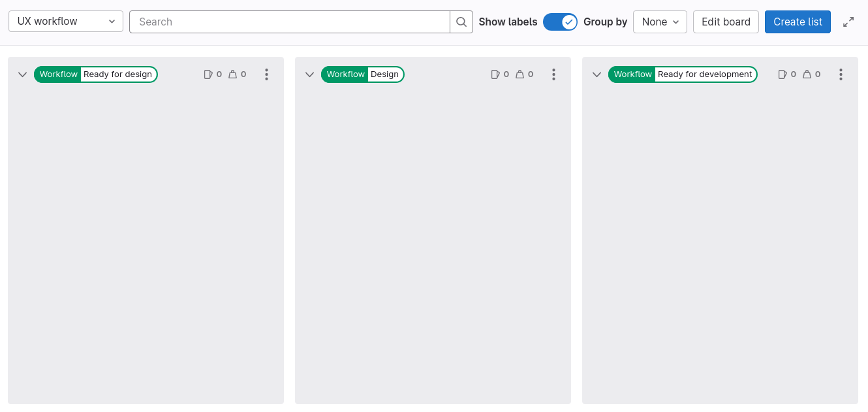The image size is (868, 412).
Task: Collapse the Ready for development list
Action: [596, 74]
